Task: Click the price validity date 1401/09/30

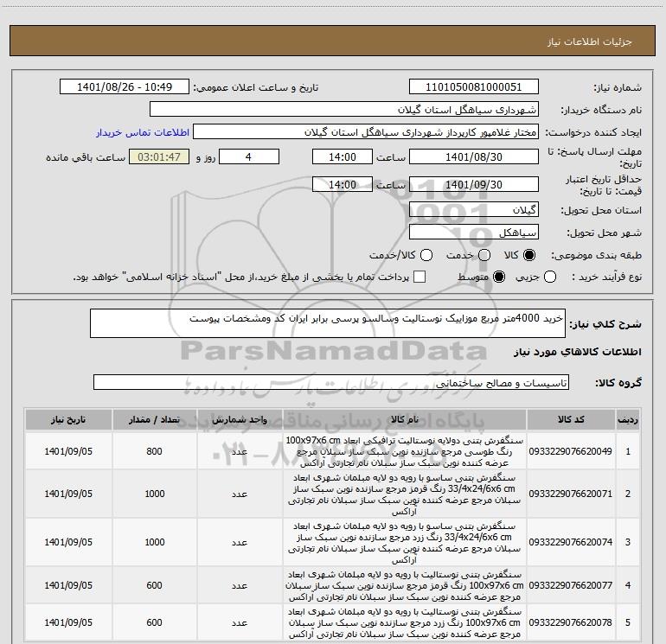Action: [x=474, y=184]
